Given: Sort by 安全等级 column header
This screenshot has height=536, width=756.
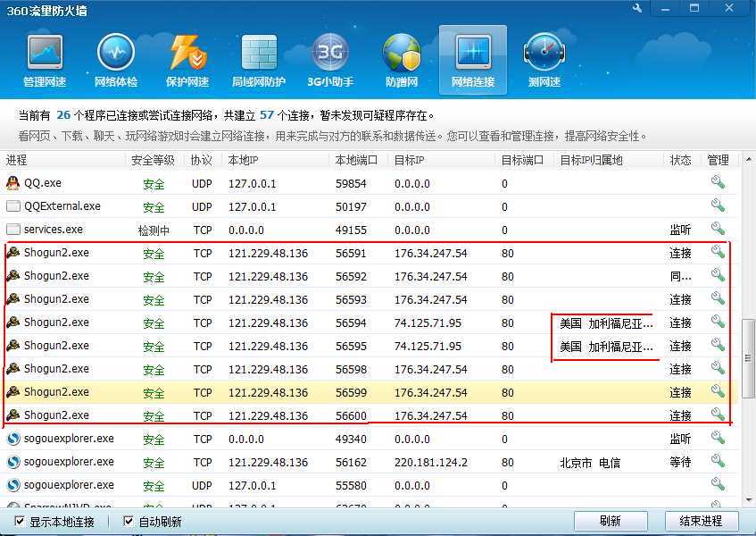Looking at the screenshot, I should click(x=153, y=160).
